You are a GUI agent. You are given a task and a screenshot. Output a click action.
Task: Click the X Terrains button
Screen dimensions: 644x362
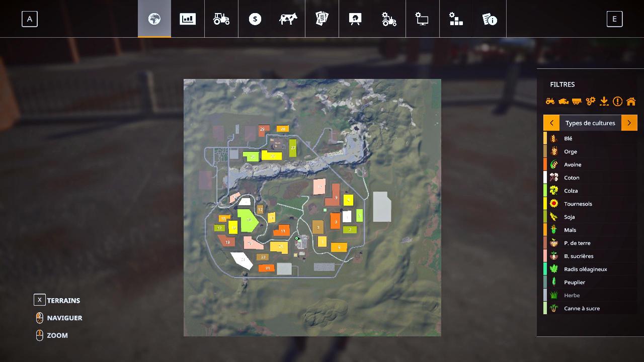(57, 300)
